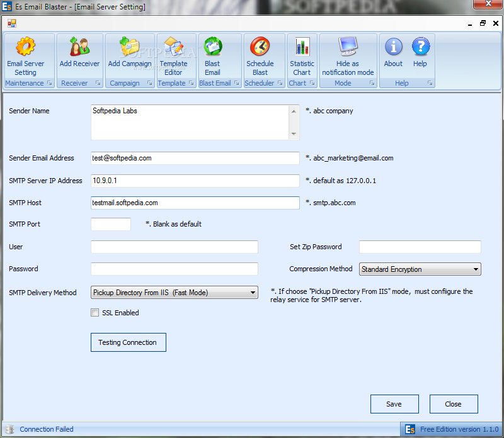The width and height of the screenshot is (504, 438).
Task: Click the Close button at bottom
Action: coord(454,404)
